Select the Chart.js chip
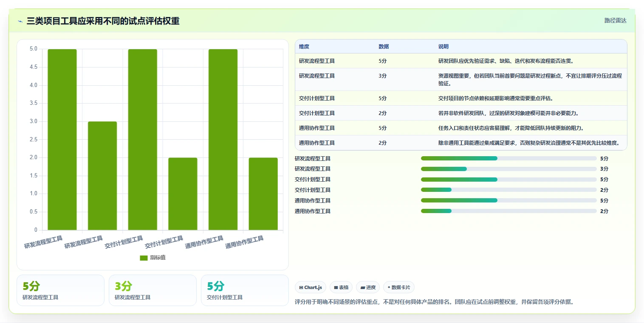The width and height of the screenshot is (644, 323). [311, 287]
